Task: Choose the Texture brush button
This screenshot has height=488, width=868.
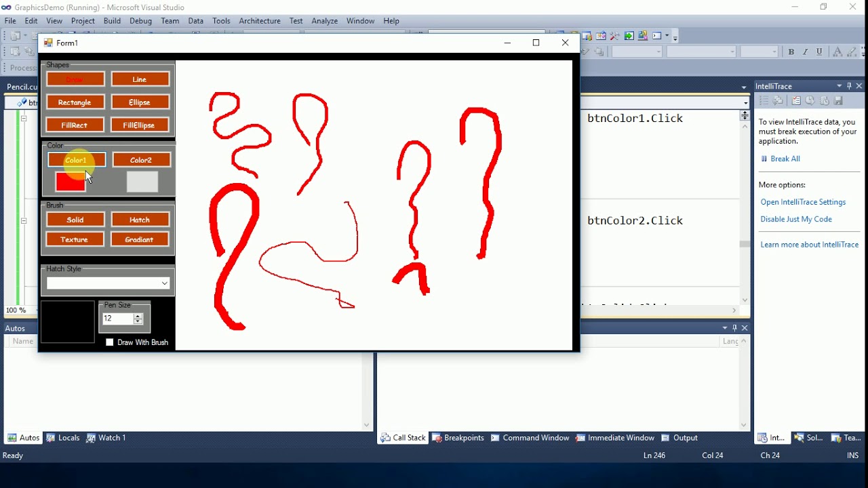Action: pyautogui.click(x=76, y=239)
